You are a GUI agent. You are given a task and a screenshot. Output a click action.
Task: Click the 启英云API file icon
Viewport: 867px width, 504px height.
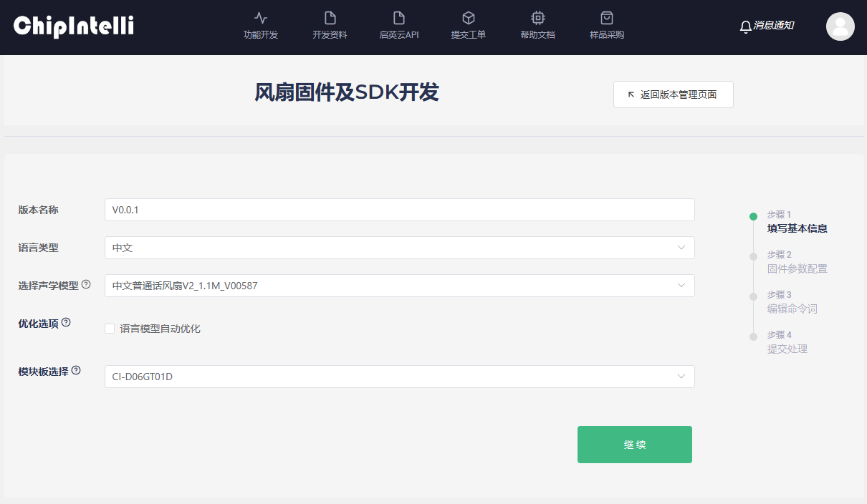tap(399, 18)
